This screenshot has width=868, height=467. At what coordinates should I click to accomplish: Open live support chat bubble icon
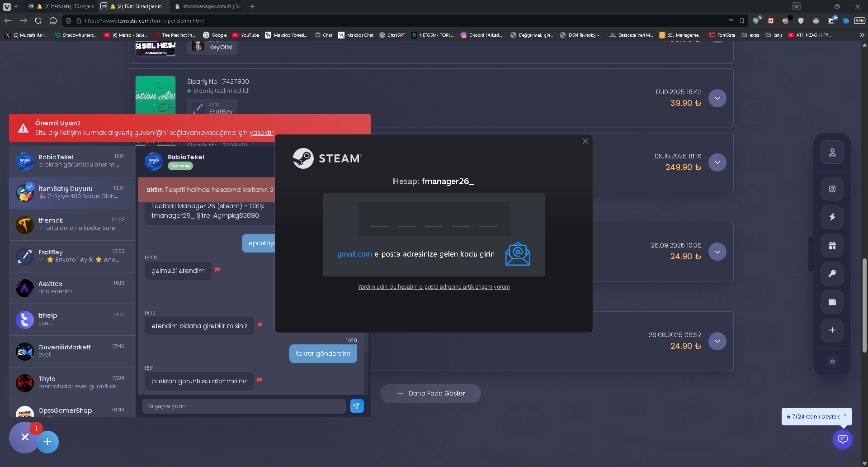843,439
